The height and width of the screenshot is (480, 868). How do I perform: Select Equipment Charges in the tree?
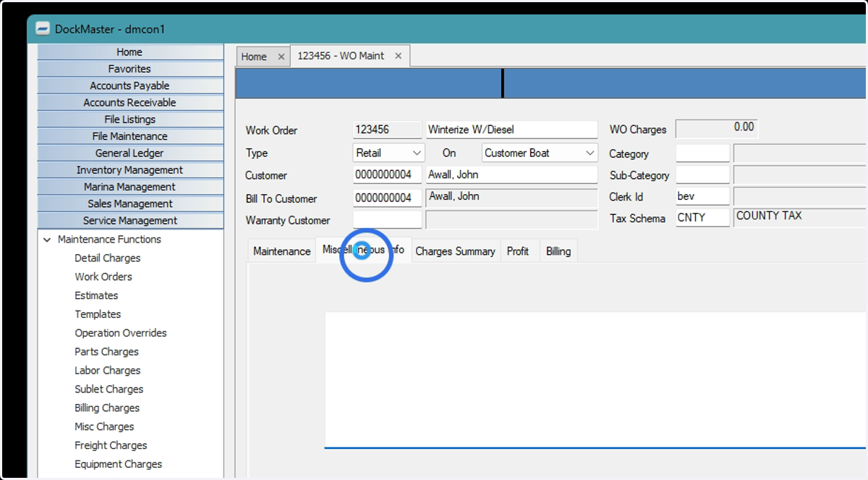point(119,465)
